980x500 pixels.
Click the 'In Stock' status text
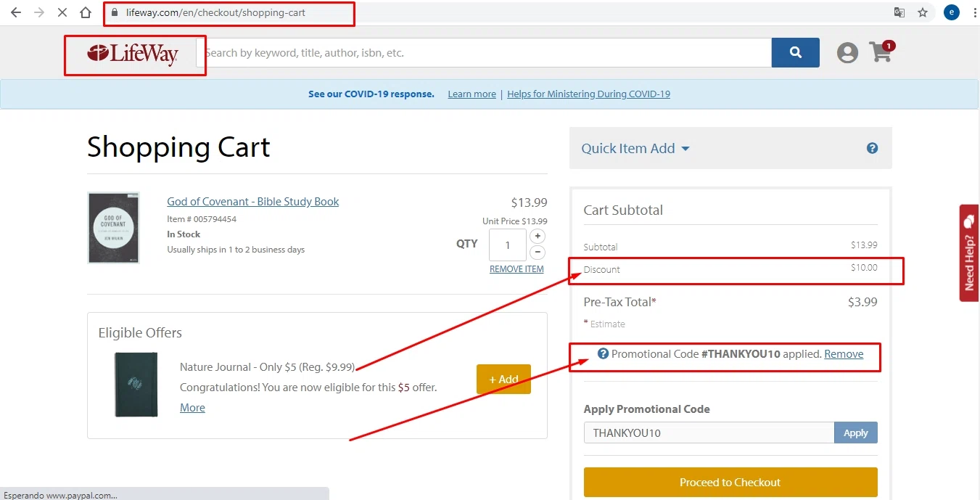click(184, 234)
